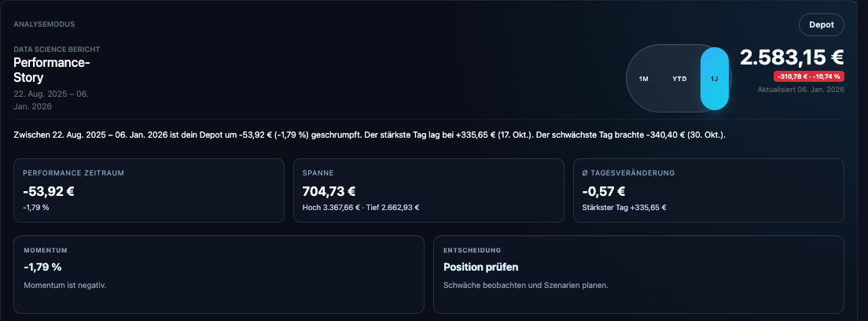The height and width of the screenshot is (321, 868).
Task: Click the Stärkster Tag +335,65 € text
Action: click(x=624, y=208)
